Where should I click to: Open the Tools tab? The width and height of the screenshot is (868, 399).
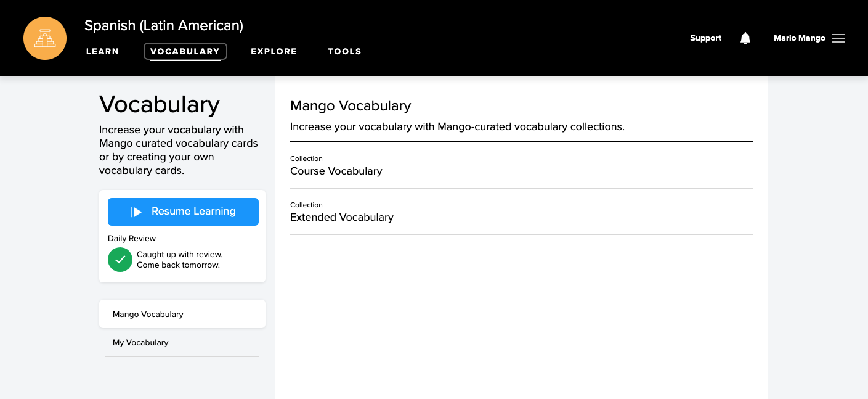click(344, 51)
